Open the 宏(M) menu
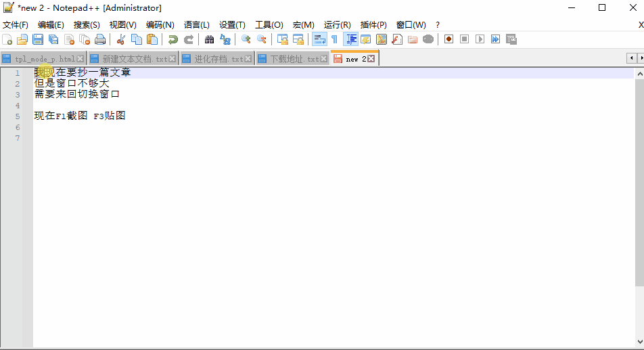Image resolution: width=644 pixels, height=350 pixels. click(304, 25)
